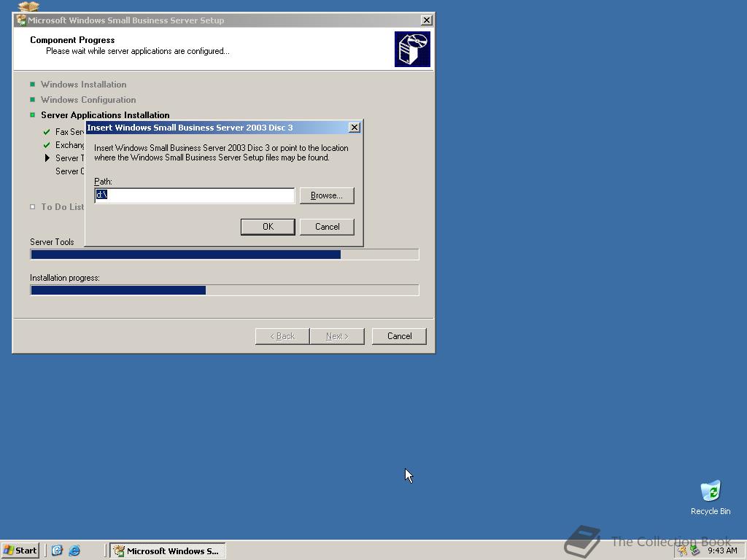Screen dimensions: 747x560
Task: Click the keys icon in system tray
Action: tap(683, 551)
